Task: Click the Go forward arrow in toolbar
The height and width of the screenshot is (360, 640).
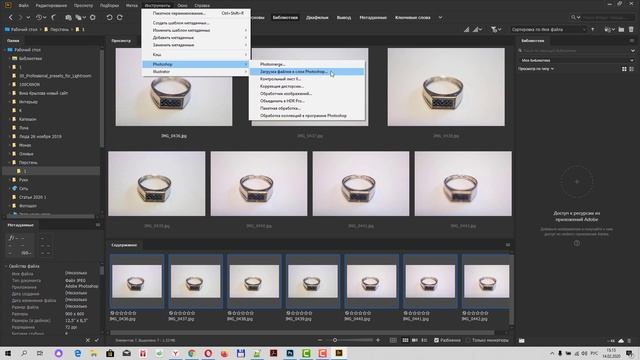Action: (20, 18)
